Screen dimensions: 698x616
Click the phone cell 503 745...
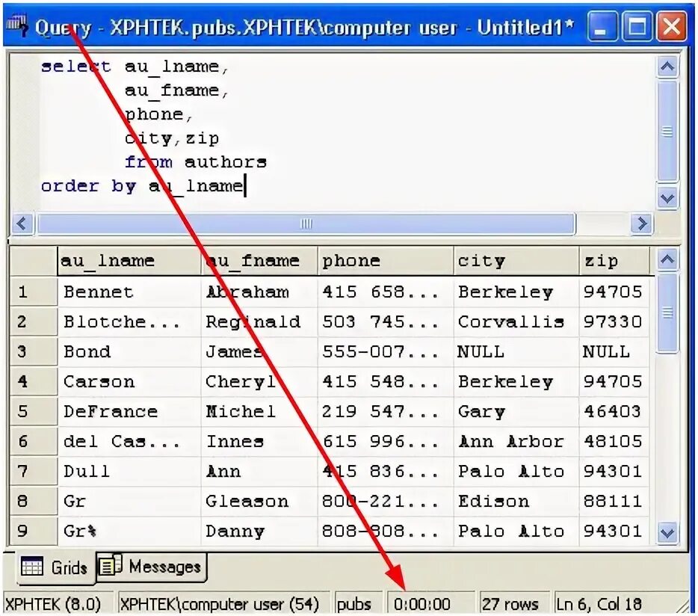pos(386,322)
